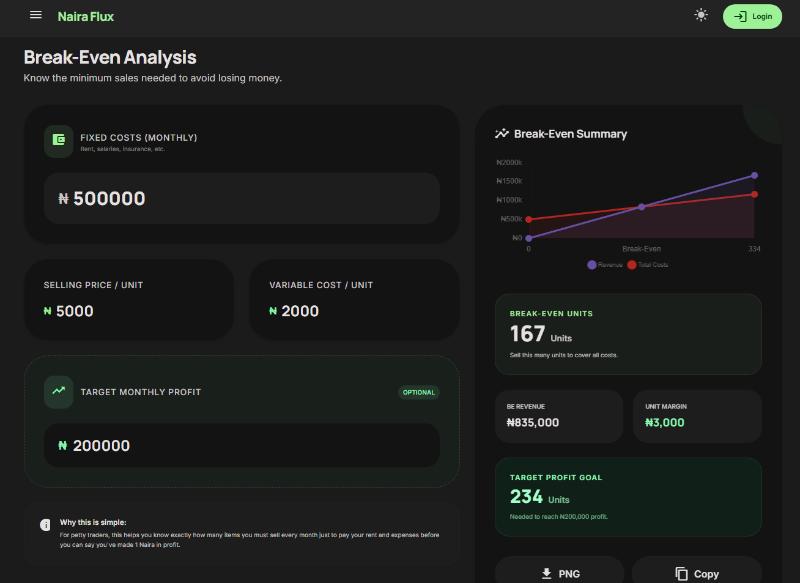Click the TARGET MONTHLY PROFIT label

click(141, 392)
